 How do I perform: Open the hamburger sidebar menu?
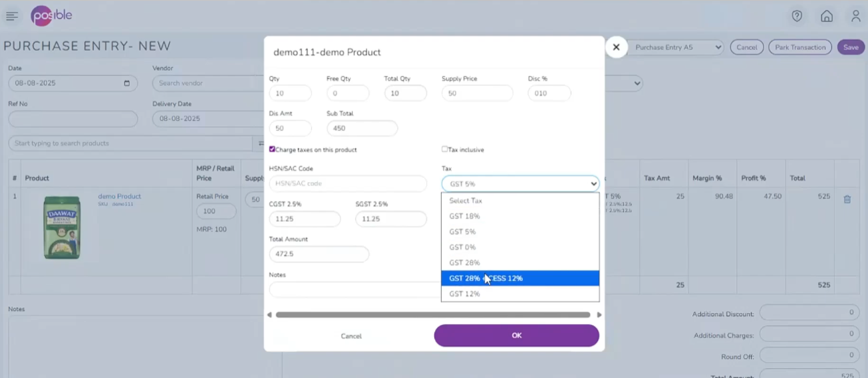pyautogui.click(x=11, y=16)
